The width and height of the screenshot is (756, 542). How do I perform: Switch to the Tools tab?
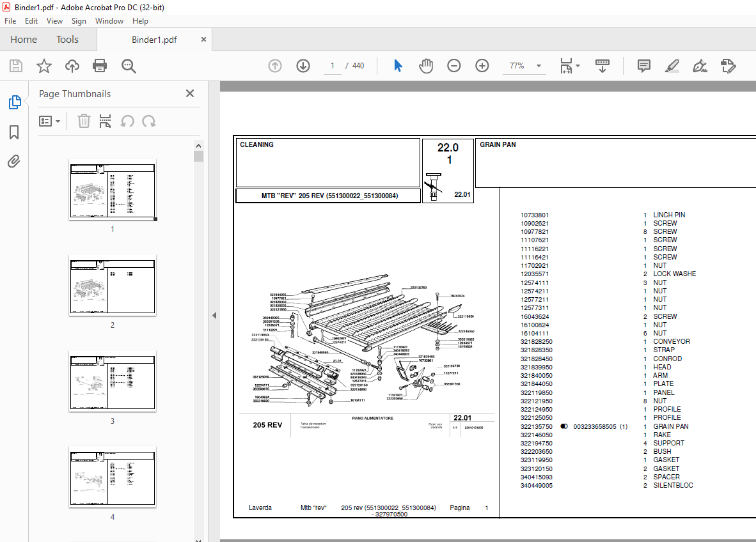(67, 40)
